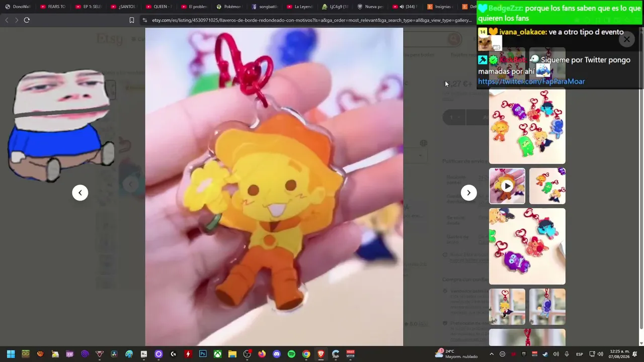Open File Explorer from the taskbar
Viewport: 644px width, 362px height.
click(232, 354)
